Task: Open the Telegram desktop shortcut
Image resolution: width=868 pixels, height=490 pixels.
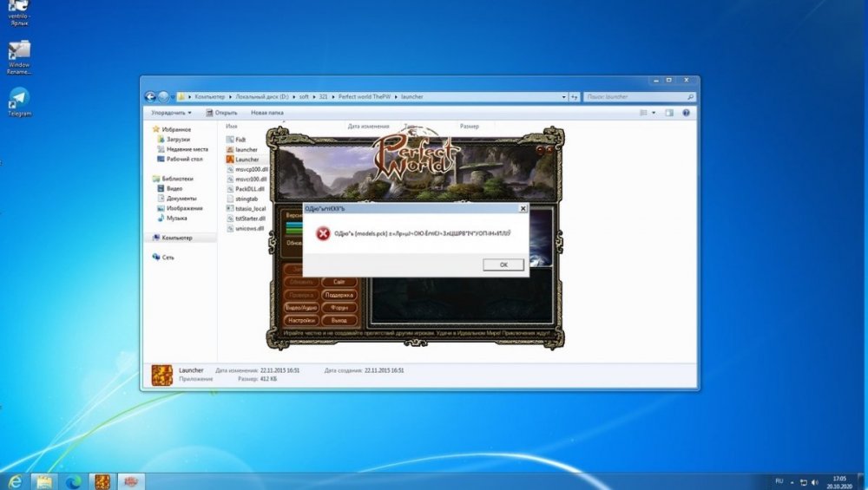Action: coord(18,100)
